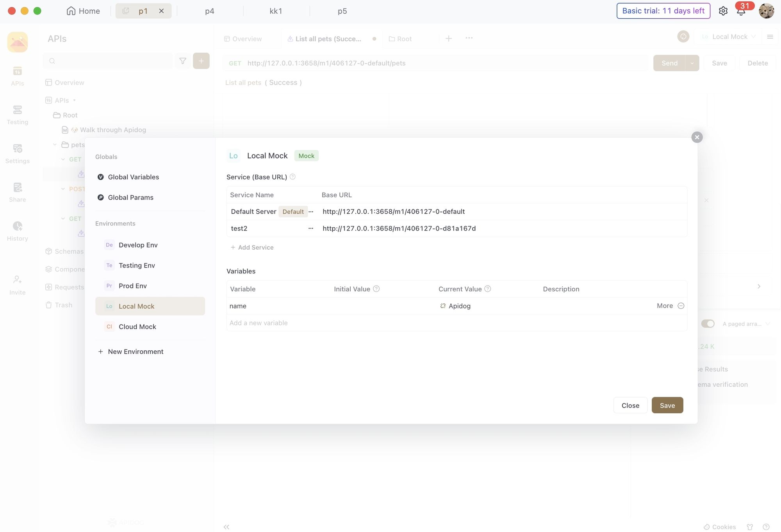Image resolution: width=781 pixels, height=532 pixels.
Task: Switch to the p5 project tab
Action: pos(342,11)
